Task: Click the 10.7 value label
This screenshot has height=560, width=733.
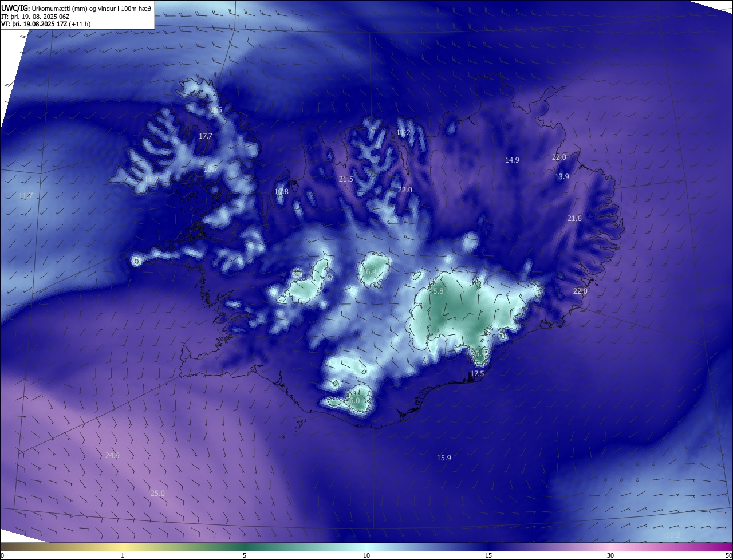Action: coord(211,169)
